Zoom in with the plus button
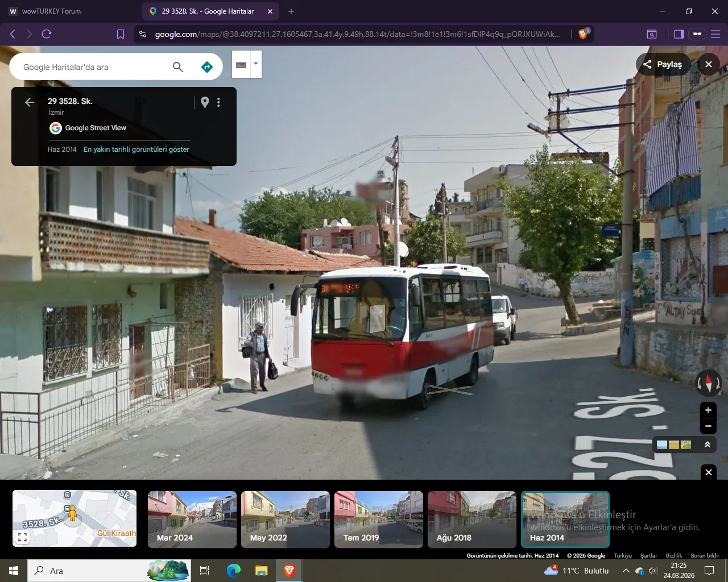Image resolution: width=728 pixels, height=582 pixels. (708, 410)
